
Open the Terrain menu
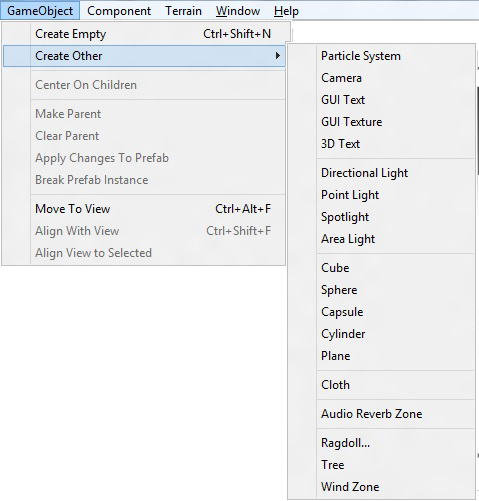[183, 11]
